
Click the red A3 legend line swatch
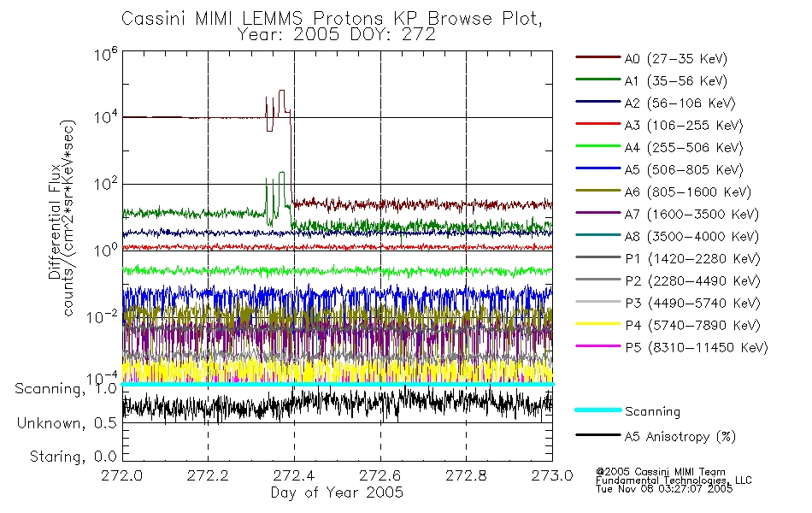click(598, 124)
